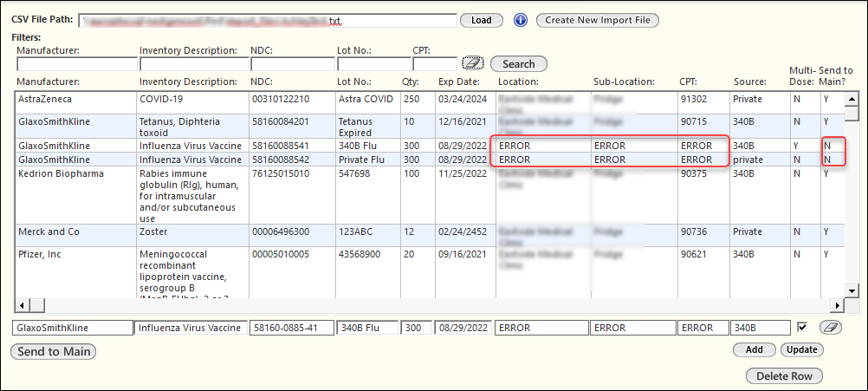This screenshot has width=868, height=391.
Task: Click the vertical scrollbar thumb
Action: tap(852, 113)
